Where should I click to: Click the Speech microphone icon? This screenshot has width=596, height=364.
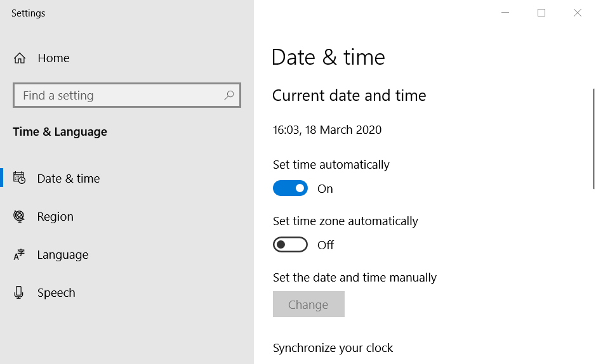tap(18, 292)
